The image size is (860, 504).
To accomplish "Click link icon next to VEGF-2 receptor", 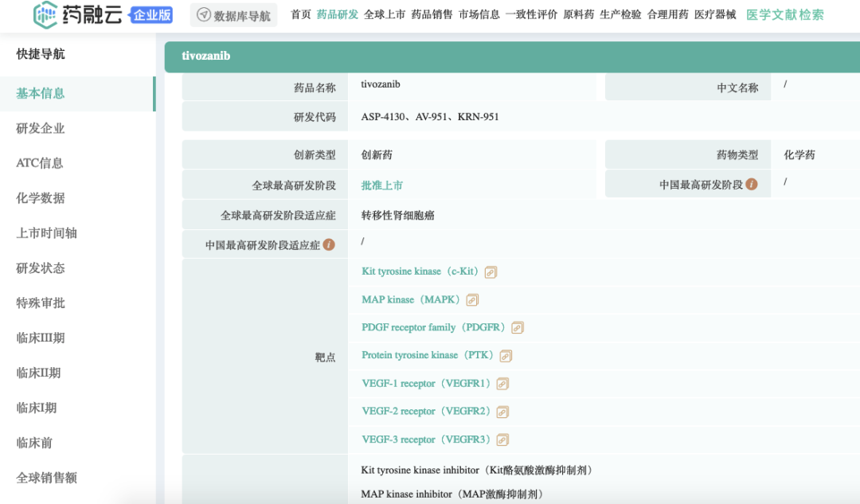I will coord(502,412).
